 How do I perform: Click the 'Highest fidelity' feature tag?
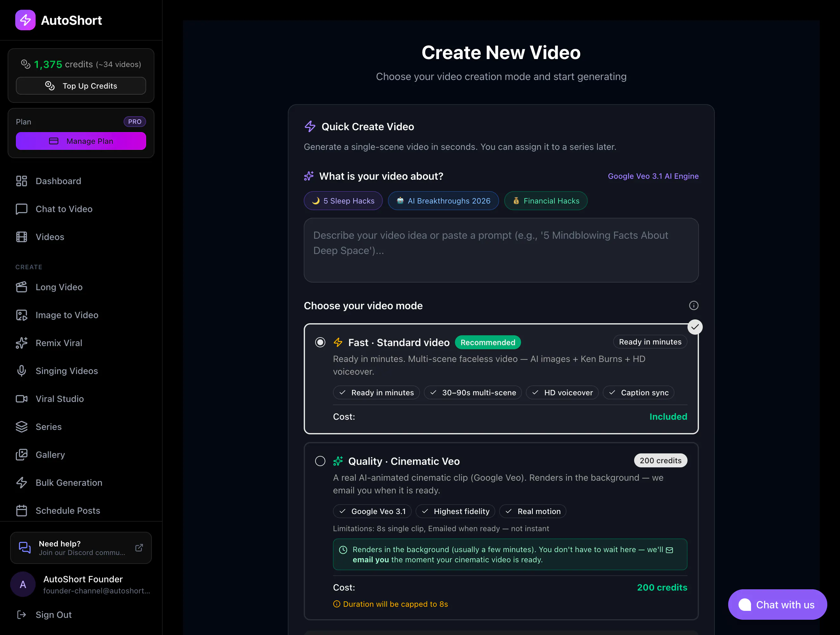(x=455, y=511)
